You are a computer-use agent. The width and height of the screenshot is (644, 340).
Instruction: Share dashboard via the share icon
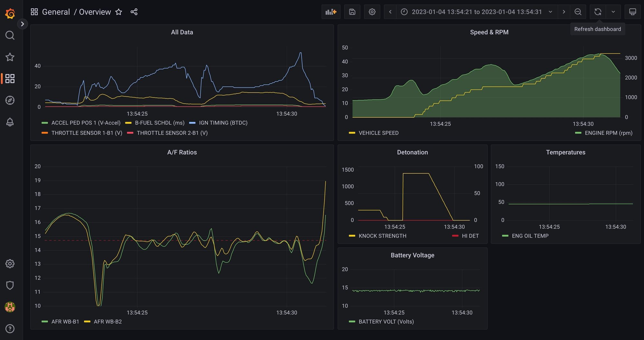134,12
